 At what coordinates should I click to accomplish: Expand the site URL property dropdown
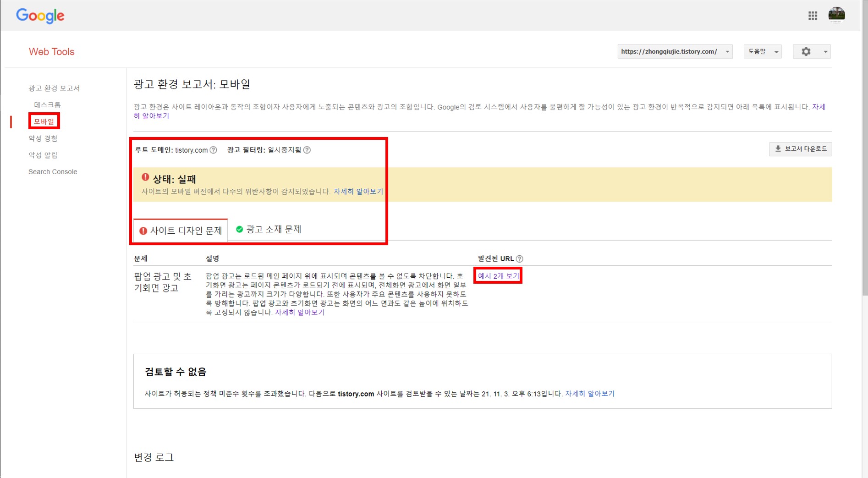click(675, 52)
